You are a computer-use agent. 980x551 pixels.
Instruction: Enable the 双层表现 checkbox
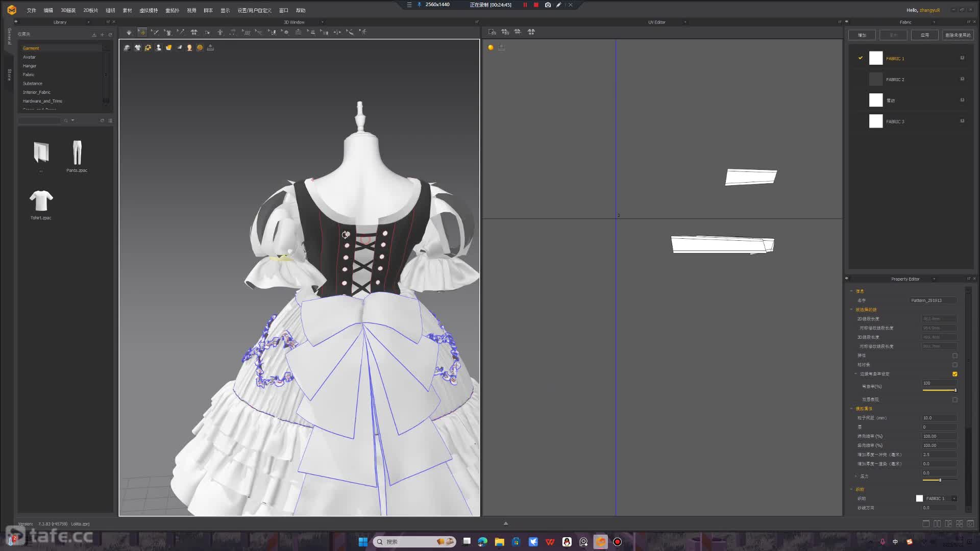[x=955, y=399]
